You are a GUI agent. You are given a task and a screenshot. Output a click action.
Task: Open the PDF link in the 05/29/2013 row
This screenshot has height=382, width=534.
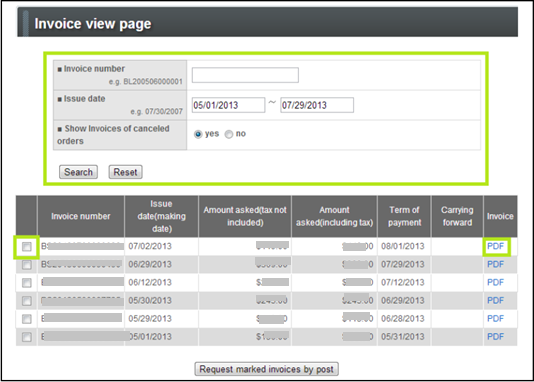pyautogui.click(x=495, y=318)
